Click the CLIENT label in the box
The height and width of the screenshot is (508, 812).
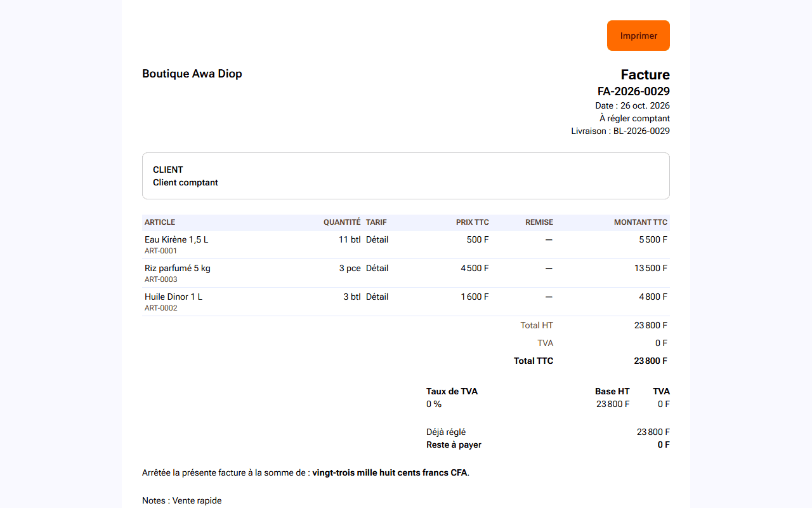pos(168,170)
